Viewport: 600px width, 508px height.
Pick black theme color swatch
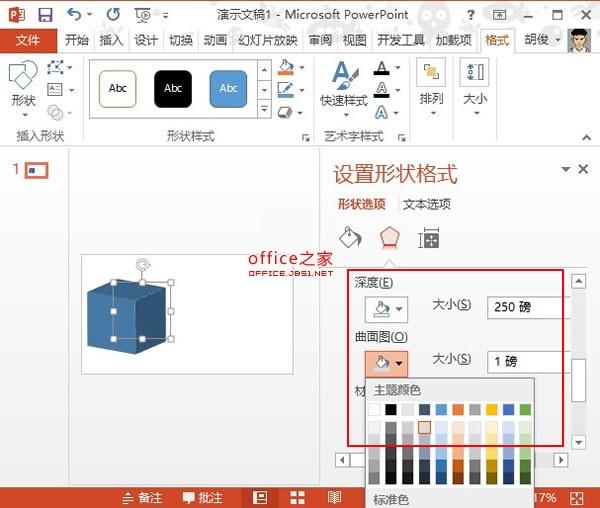(x=391, y=410)
